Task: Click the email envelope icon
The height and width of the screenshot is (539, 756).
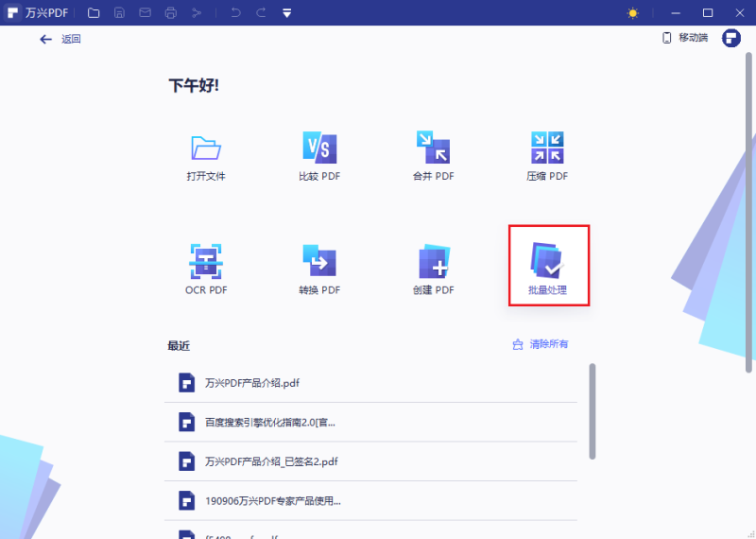Action: pos(146,13)
